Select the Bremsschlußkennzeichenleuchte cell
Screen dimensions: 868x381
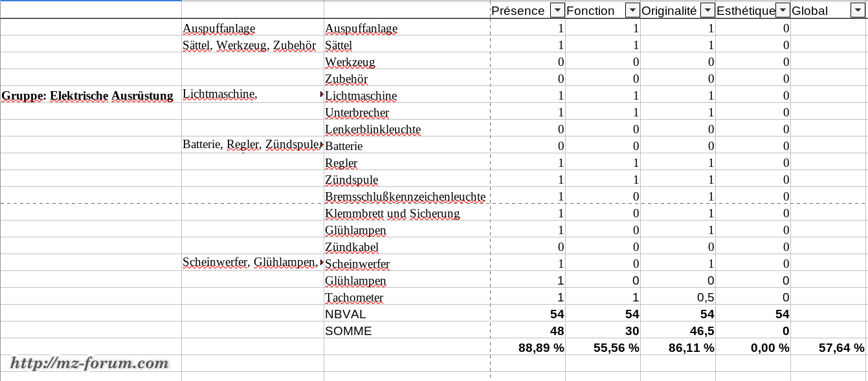click(x=405, y=197)
